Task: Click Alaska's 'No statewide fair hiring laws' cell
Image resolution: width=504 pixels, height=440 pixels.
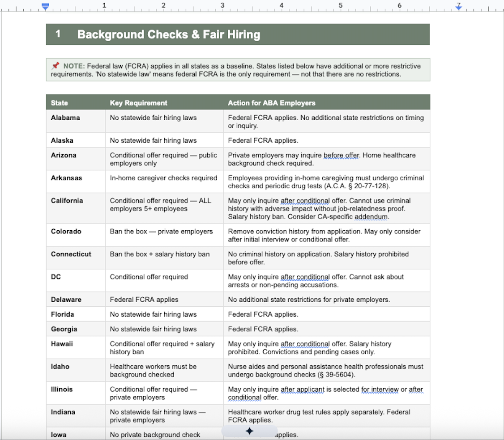Action: click(x=164, y=140)
